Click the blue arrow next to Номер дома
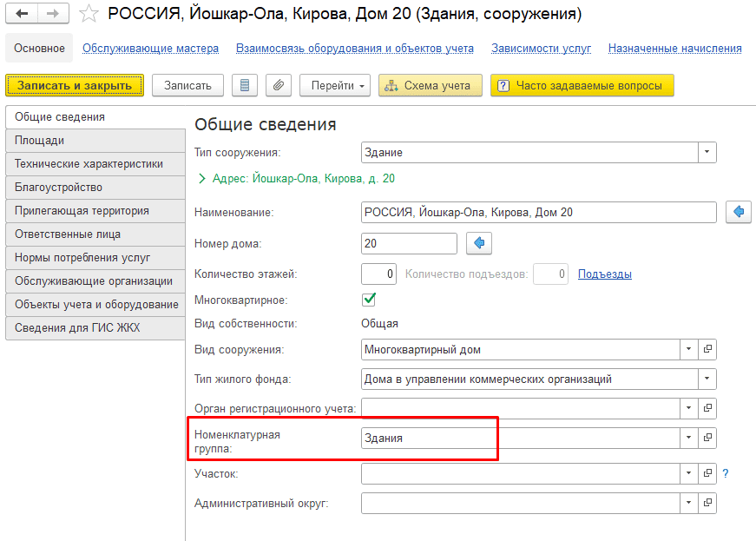The image size is (756, 541). [x=478, y=243]
